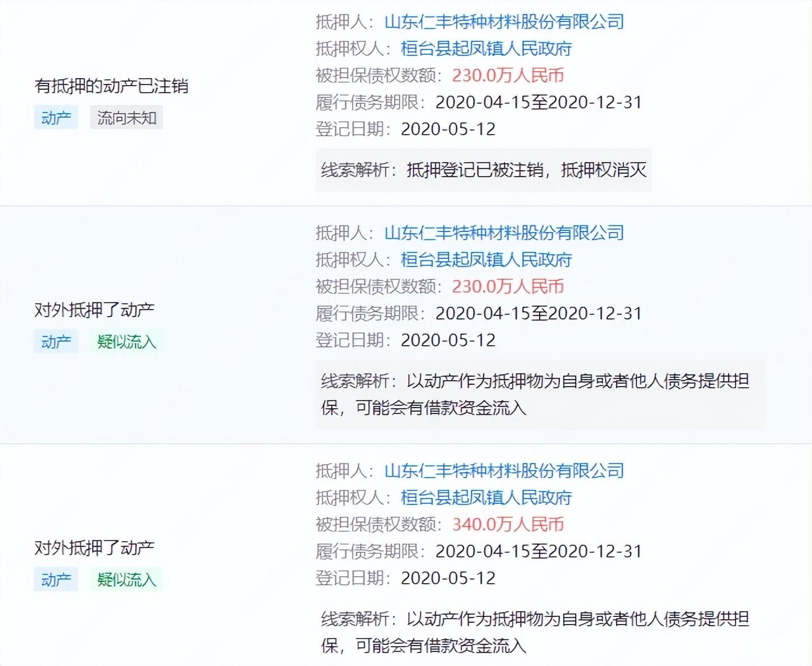
Task: Click 登记日期 2020-05-12 in the middle record
Action: click(x=448, y=341)
